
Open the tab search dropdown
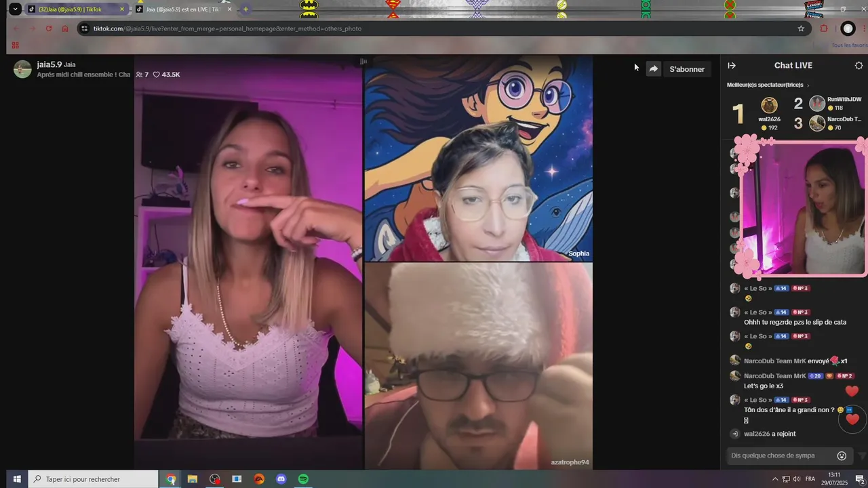[x=15, y=9]
